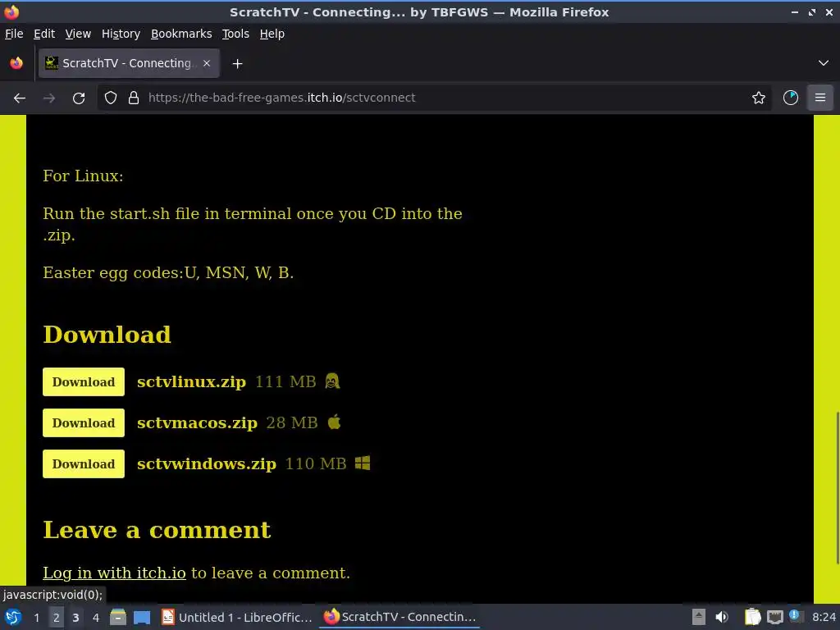This screenshot has height=630, width=840.
Task: Show site security padlock info
Action: coord(134,98)
